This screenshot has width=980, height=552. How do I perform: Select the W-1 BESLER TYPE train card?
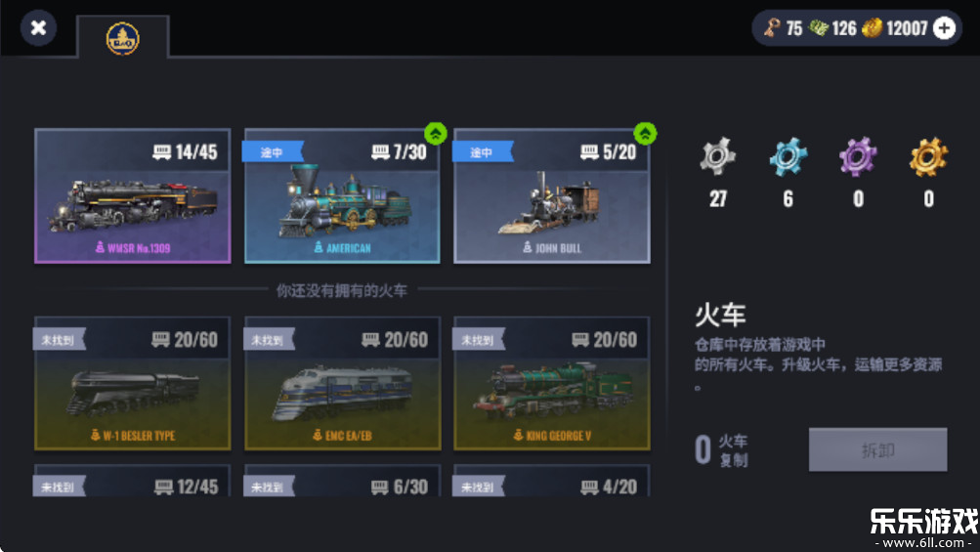133,383
